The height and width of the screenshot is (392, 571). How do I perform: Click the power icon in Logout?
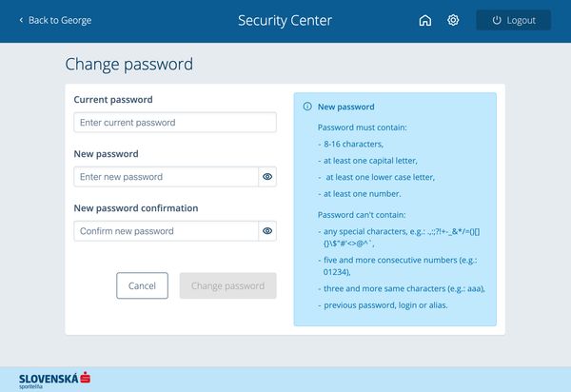[496, 20]
